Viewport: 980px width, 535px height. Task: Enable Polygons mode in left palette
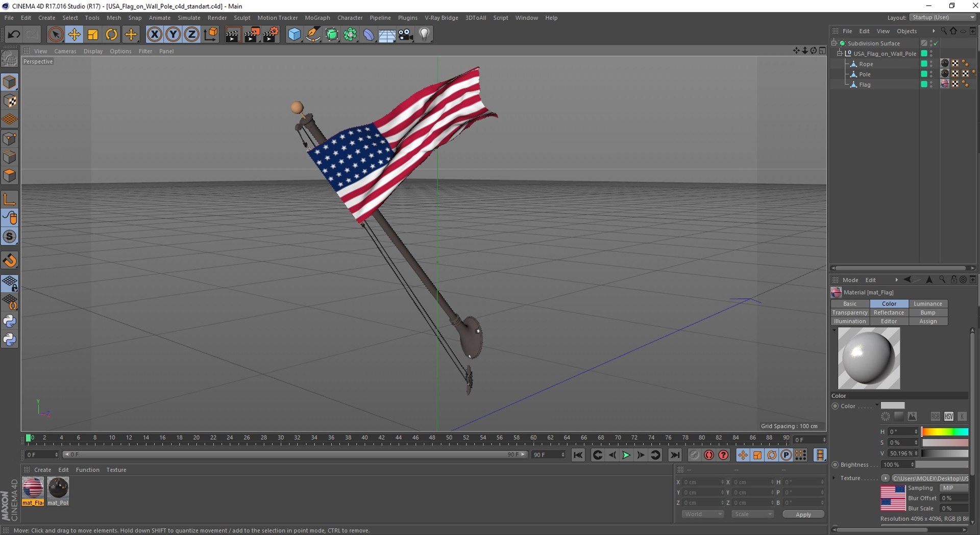point(10,175)
